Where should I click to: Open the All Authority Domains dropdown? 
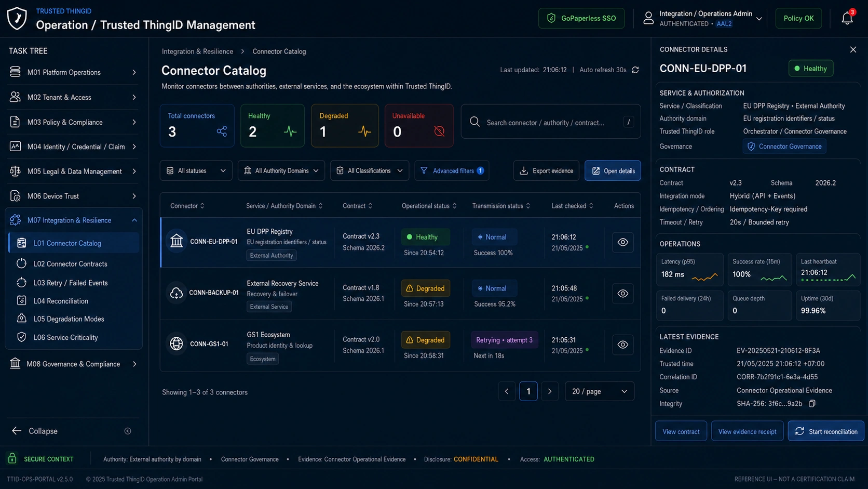point(281,170)
